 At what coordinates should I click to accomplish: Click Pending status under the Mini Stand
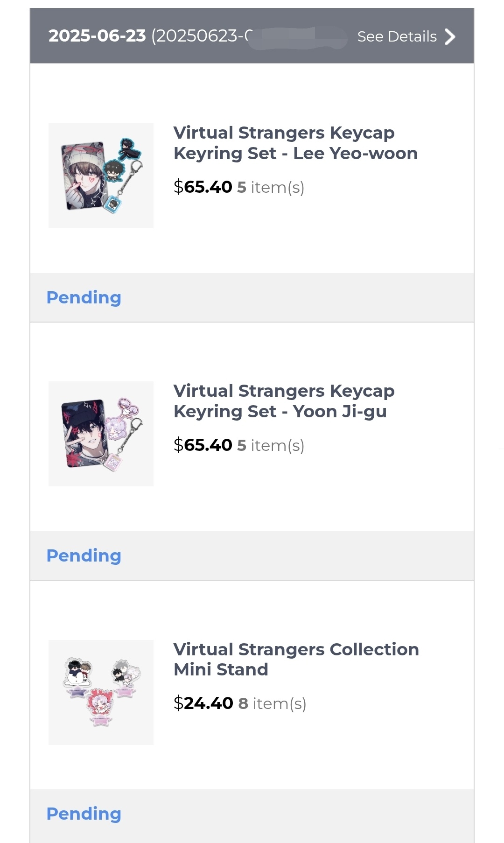click(x=84, y=814)
